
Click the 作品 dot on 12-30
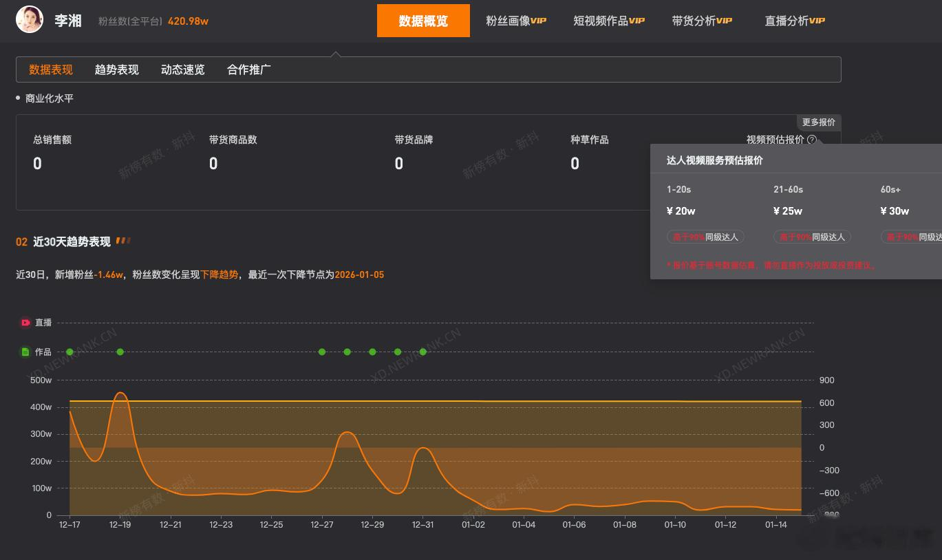pos(398,352)
